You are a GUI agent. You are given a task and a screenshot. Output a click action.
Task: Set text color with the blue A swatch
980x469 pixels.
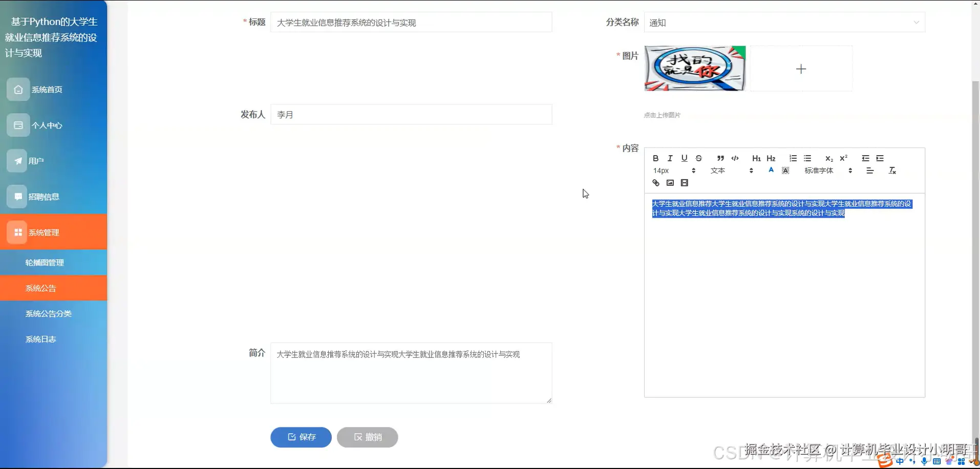[x=771, y=170]
